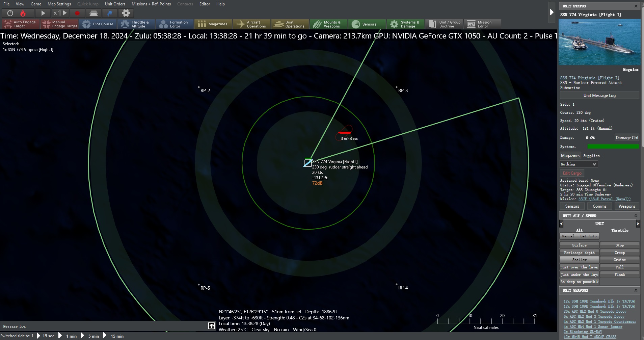Viewport: 644px width, 340px height.
Task: Open the SSN 774 Virginia [Flight I] link
Action: [x=590, y=78]
